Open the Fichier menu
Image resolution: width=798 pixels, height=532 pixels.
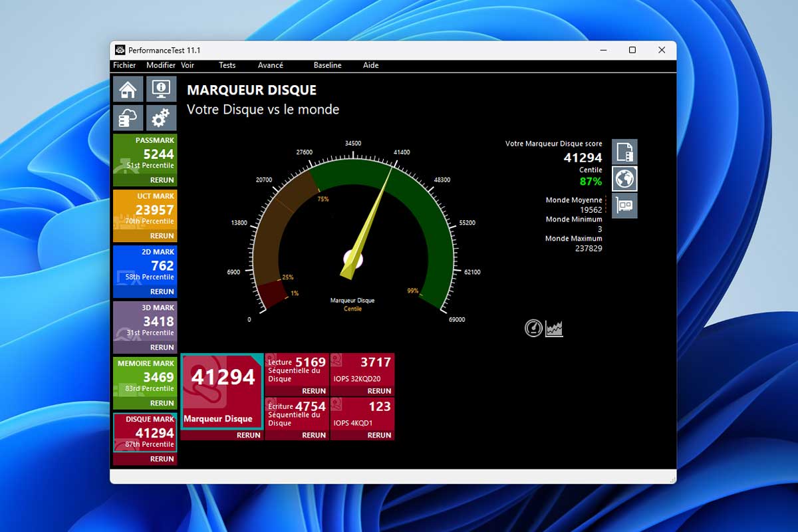point(124,65)
